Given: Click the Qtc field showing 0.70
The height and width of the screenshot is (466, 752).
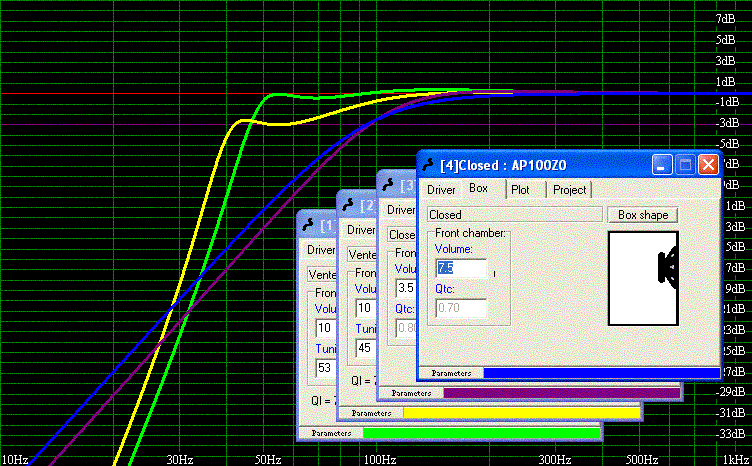Looking at the screenshot, I should tap(461, 308).
